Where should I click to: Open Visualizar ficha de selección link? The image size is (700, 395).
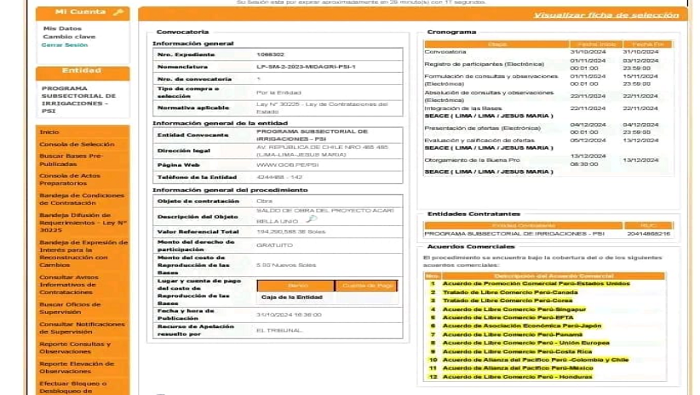pos(606,15)
